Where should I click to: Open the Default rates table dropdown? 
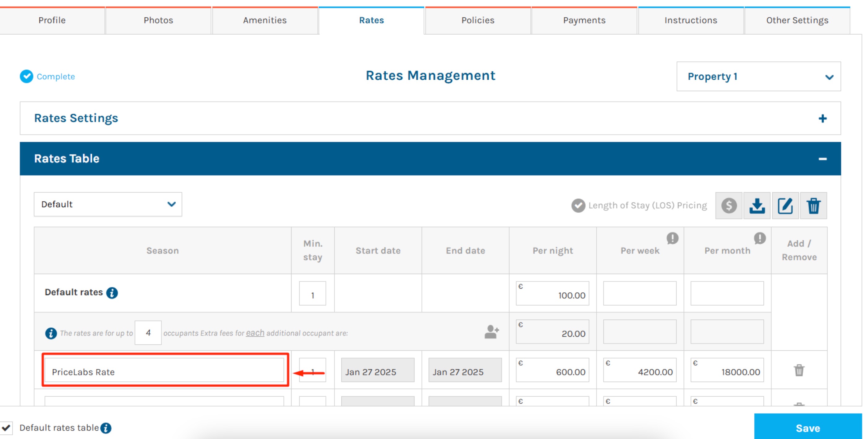coord(108,204)
